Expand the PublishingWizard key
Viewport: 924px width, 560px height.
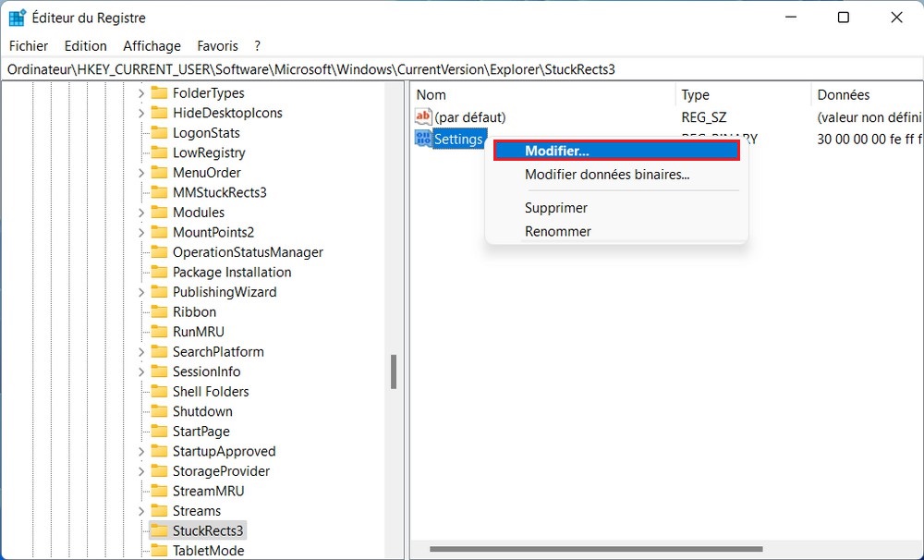pos(140,292)
